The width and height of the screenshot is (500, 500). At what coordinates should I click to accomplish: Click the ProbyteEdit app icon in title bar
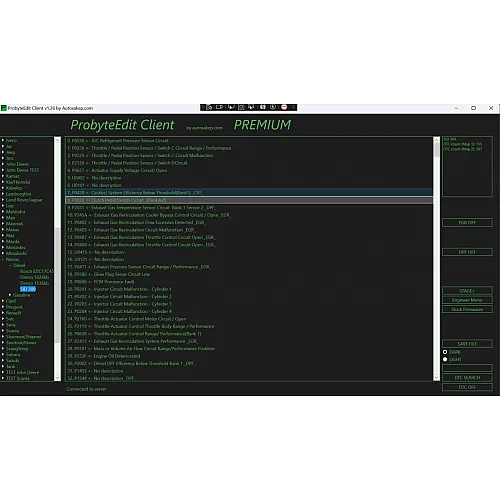point(4,108)
